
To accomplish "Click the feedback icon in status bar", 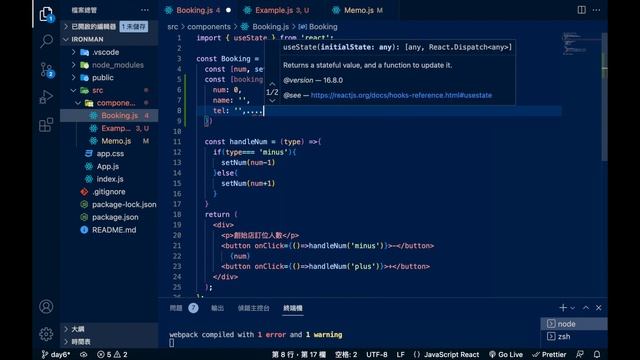I will click(580, 354).
